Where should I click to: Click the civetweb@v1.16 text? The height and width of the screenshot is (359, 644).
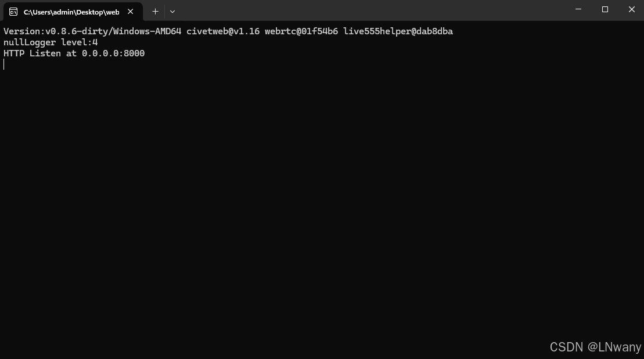tap(223, 31)
